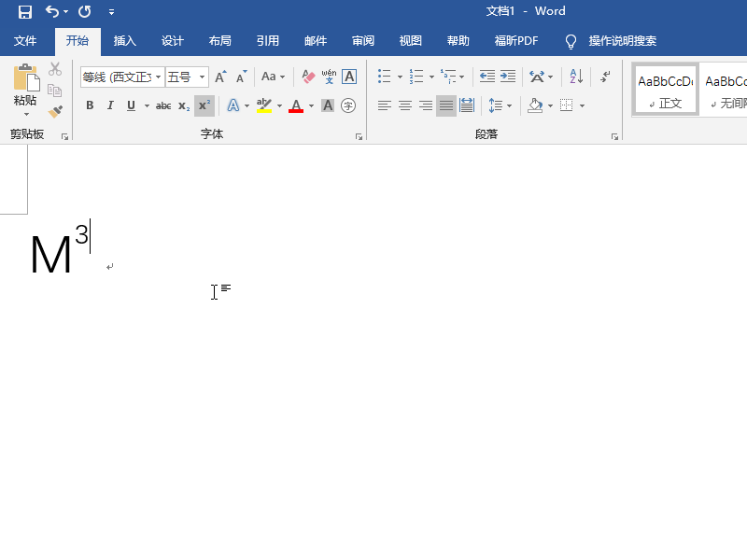Image resolution: width=747 pixels, height=560 pixels.
Task: Apply a multilevel list
Action: pyautogui.click(x=448, y=77)
